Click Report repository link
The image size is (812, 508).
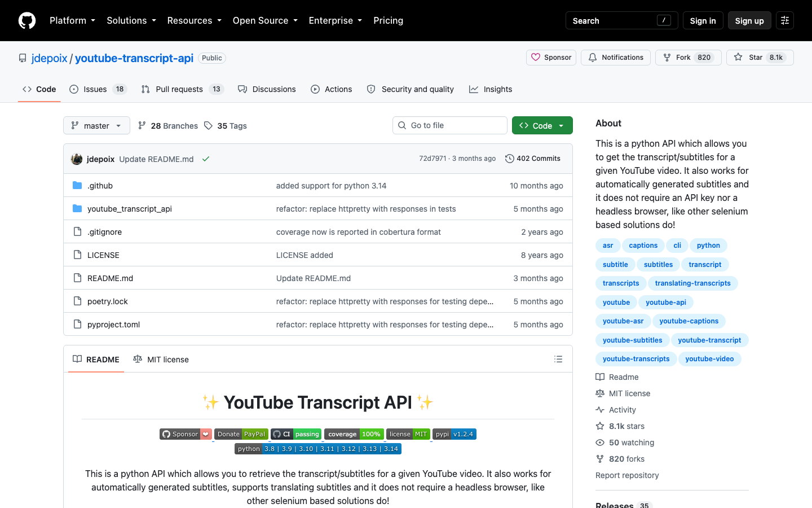[627, 475]
